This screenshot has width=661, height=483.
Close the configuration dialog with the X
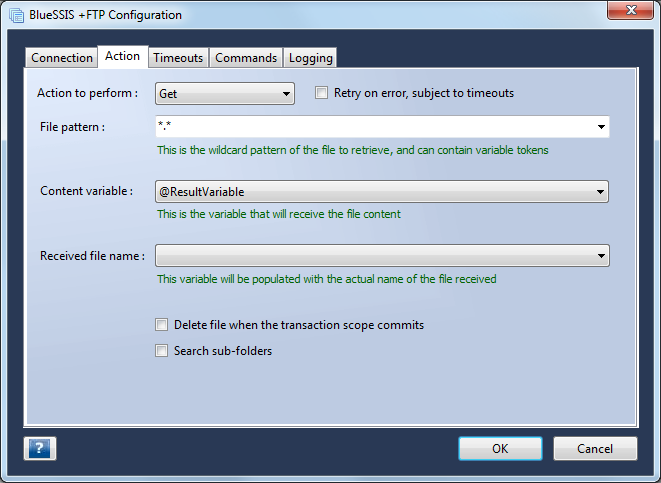(x=630, y=10)
